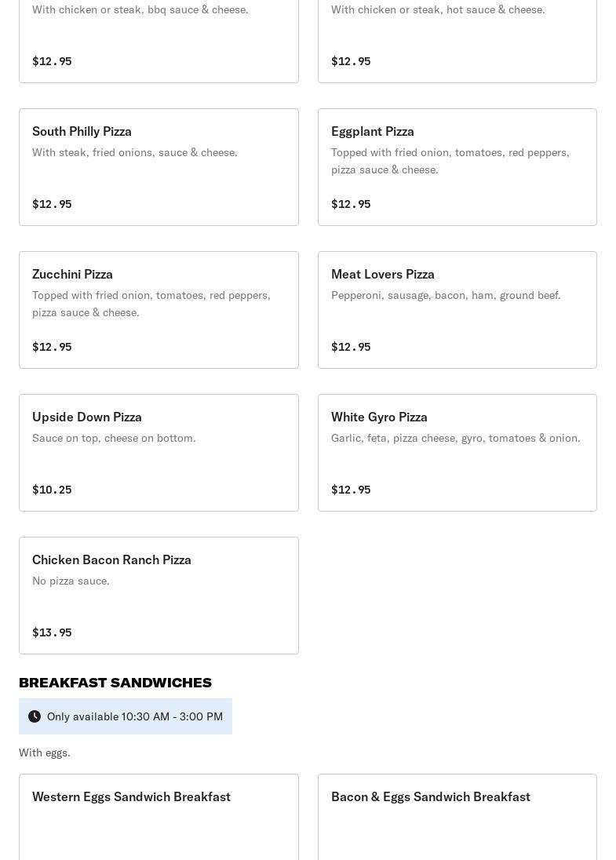The image size is (616, 860).
Task: Click the availability hours banner
Action: point(126,716)
